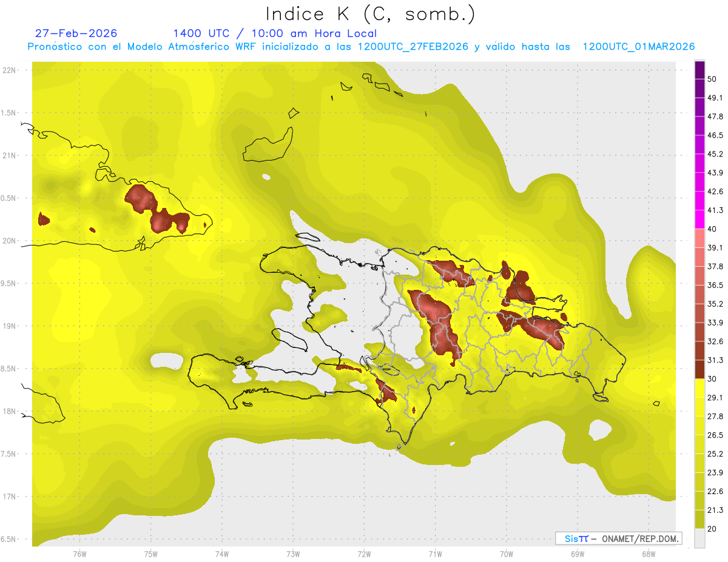Screen dimensions: 728x562
Task: Pick the dark brown swatch just above 30
Action: [699, 369]
